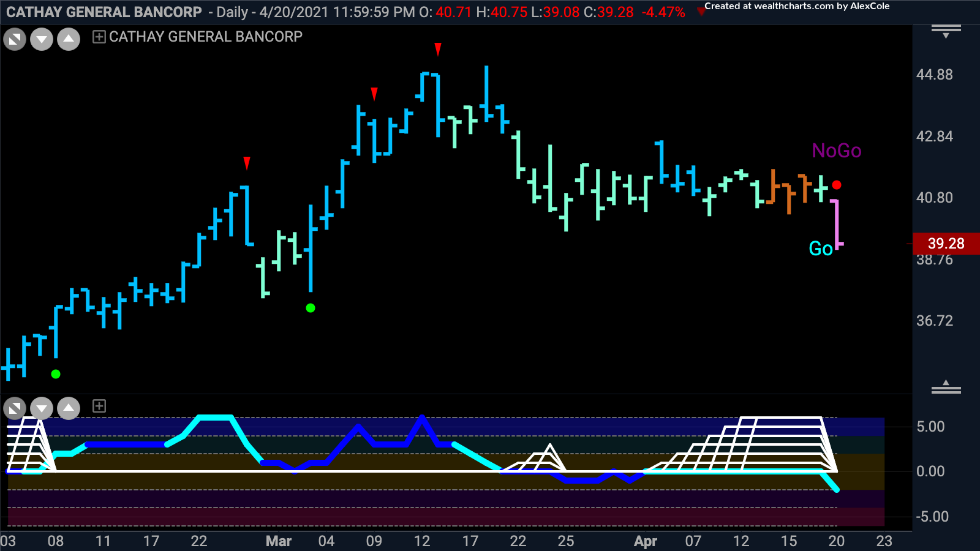Click the Apr label on the date axis
The width and height of the screenshot is (980, 551).
point(646,541)
